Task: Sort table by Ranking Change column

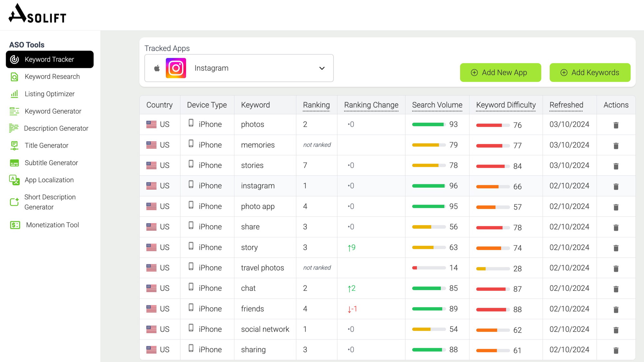Action: (371, 105)
